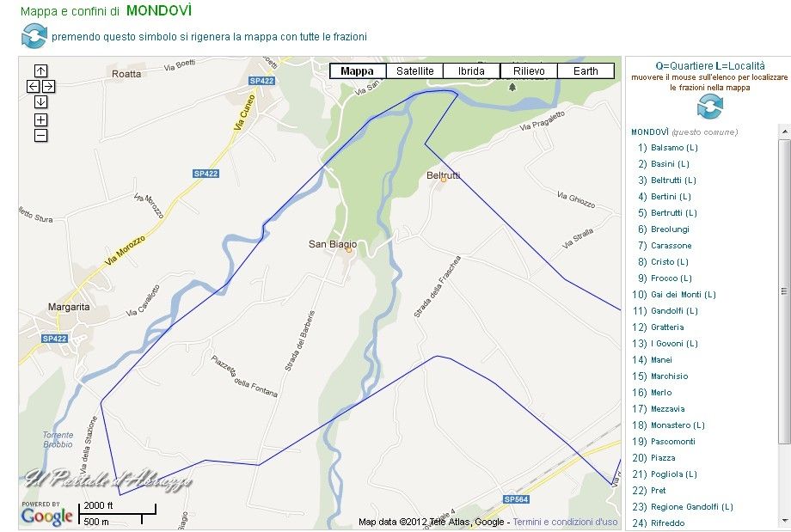Switch to Satellite map view
Viewport: 791px width, 532px height.
coord(414,71)
